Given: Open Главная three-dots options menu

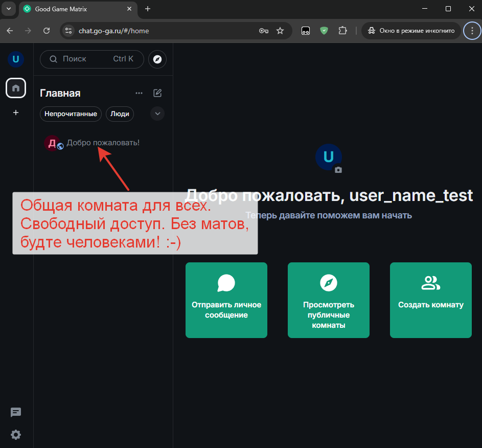Looking at the screenshot, I should point(139,93).
